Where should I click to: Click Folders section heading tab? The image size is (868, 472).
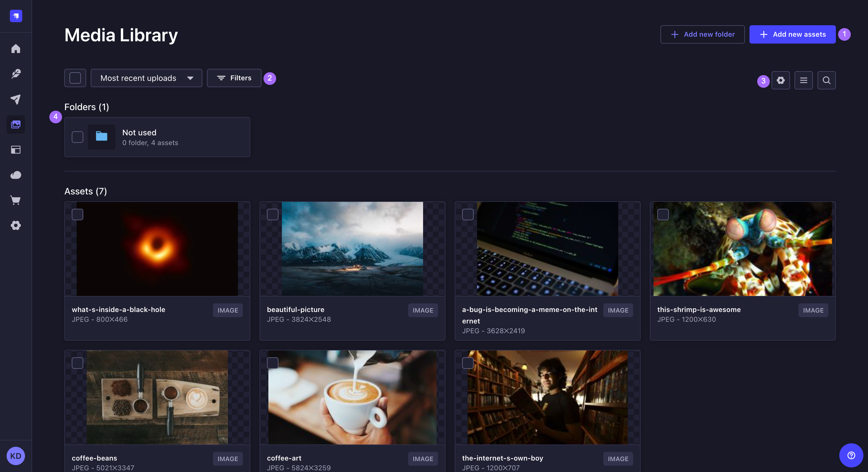click(x=87, y=107)
